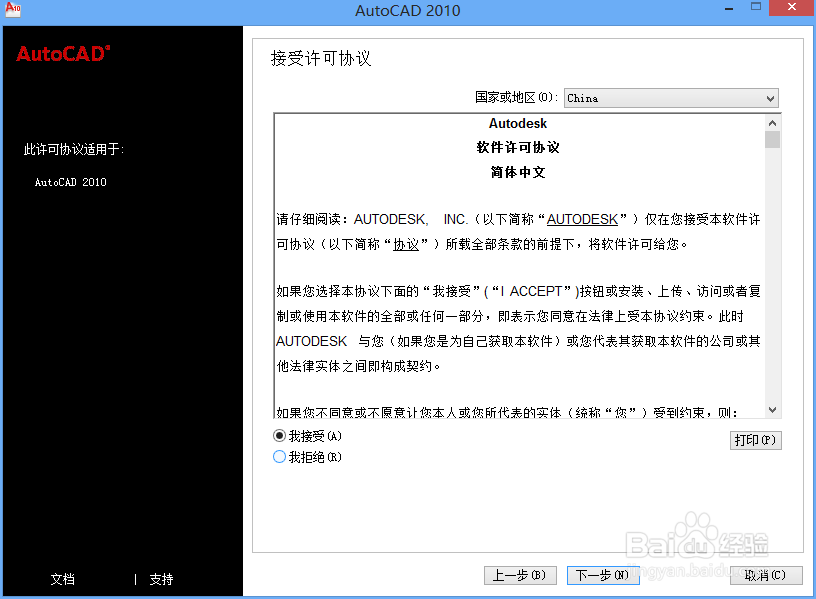Click the 软件许可协议 title in license text
The image size is (816, 599).
pyautogui.click(x=518, y=147)
